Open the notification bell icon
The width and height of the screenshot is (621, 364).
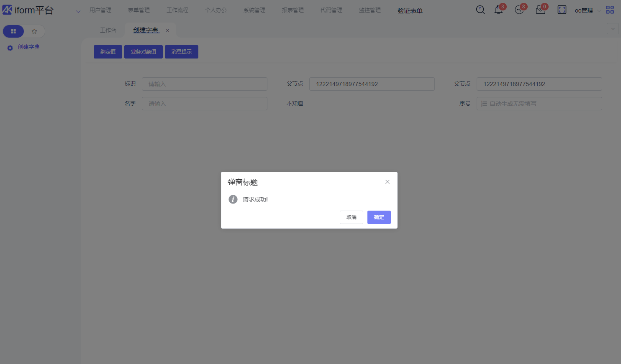coord(498,10)
